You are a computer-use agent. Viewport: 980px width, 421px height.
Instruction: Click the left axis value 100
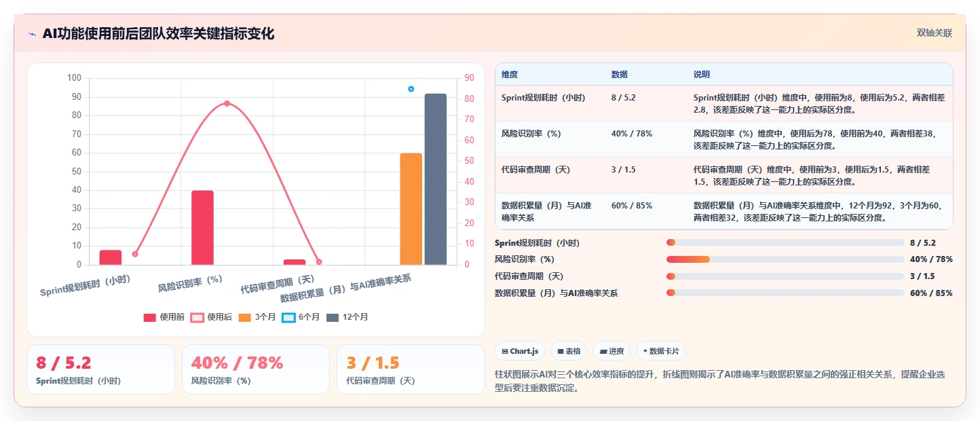(74, 78)
